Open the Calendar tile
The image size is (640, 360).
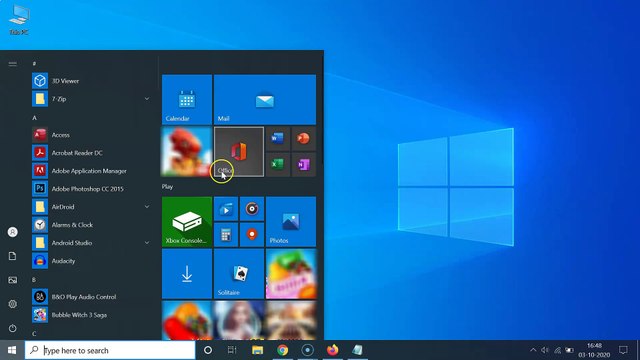click(187, 99)
